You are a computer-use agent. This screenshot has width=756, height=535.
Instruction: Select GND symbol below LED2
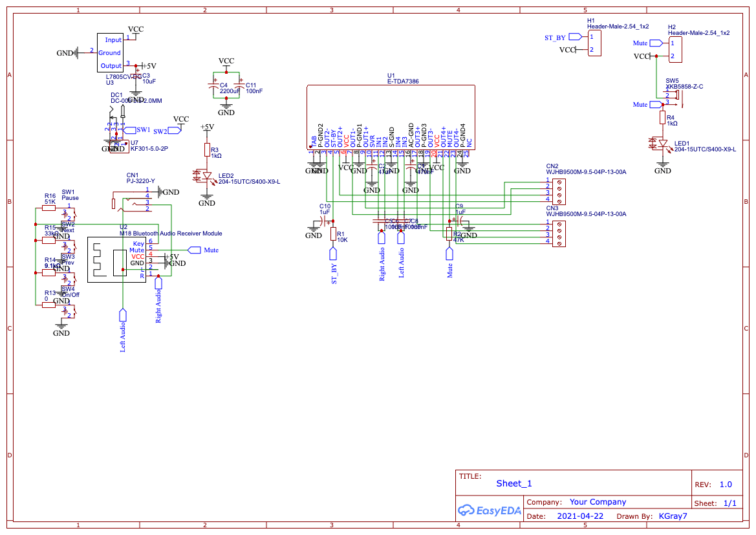pos(207,199)
